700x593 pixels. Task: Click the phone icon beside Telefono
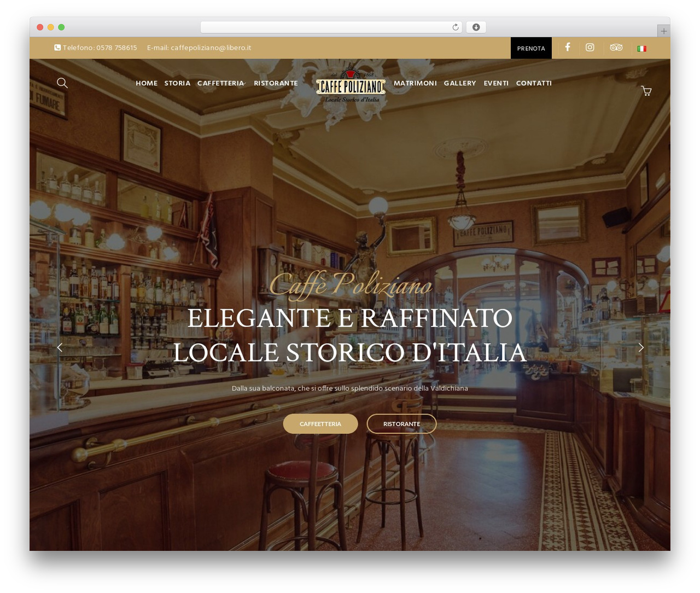(x=57, y=48)
